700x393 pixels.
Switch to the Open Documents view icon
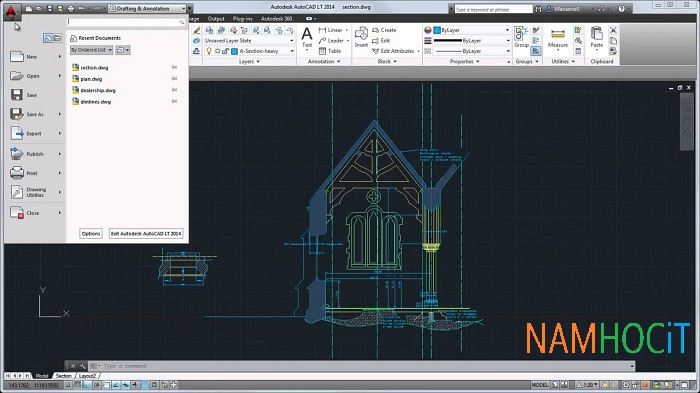pos(58,38)
